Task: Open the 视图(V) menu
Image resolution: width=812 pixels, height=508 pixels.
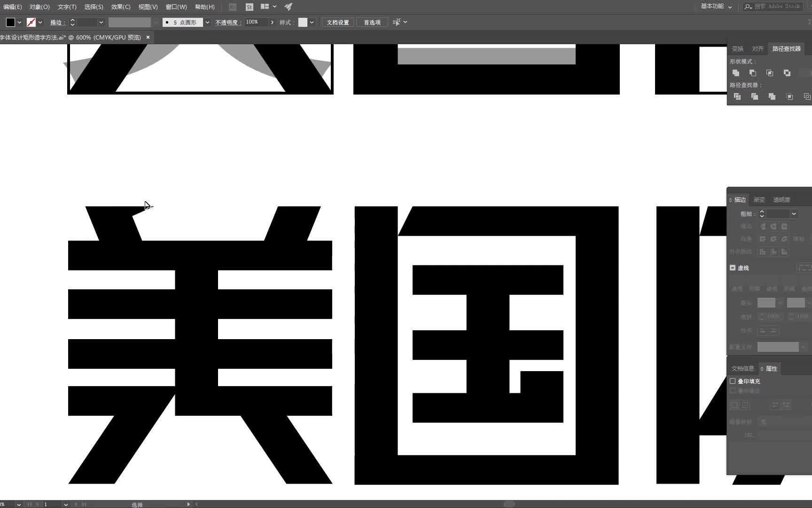Action: point(148,7)
